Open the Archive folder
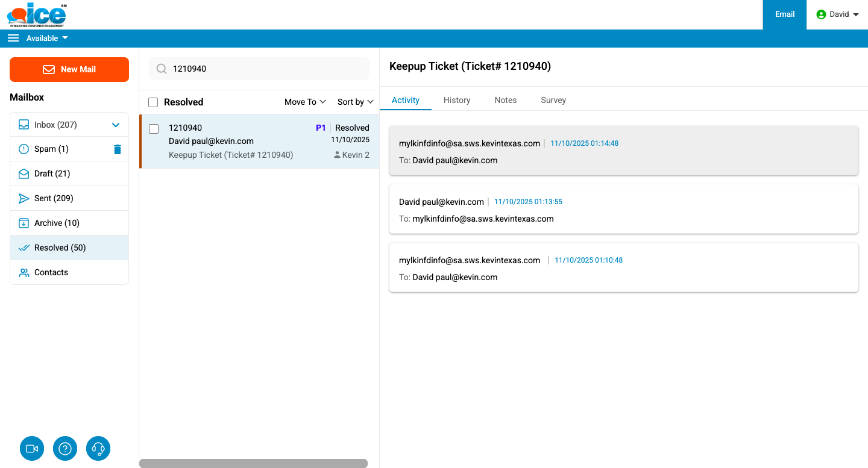Screen dimensions: 868x468 pyautogui.click(x=57, y=223)
